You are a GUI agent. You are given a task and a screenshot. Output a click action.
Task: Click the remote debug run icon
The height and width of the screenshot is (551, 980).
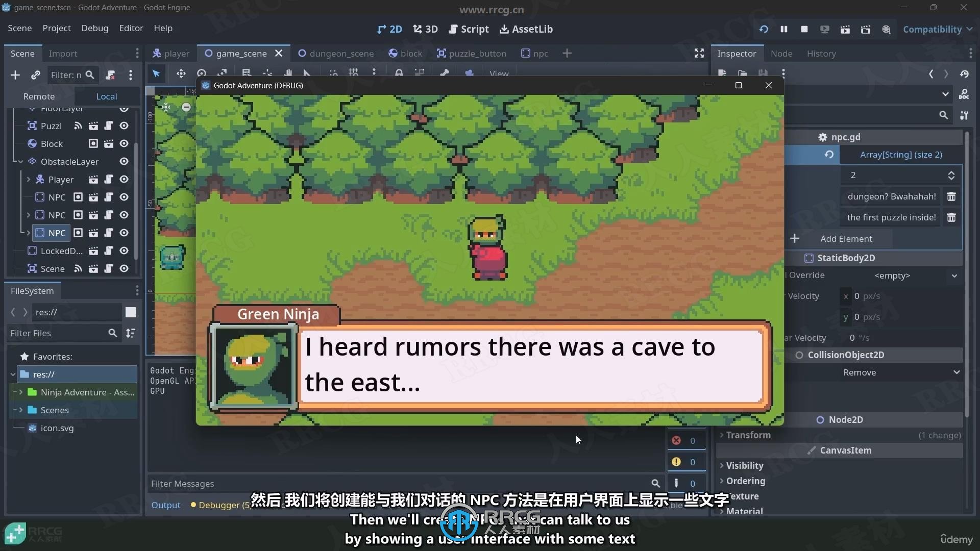824,29
